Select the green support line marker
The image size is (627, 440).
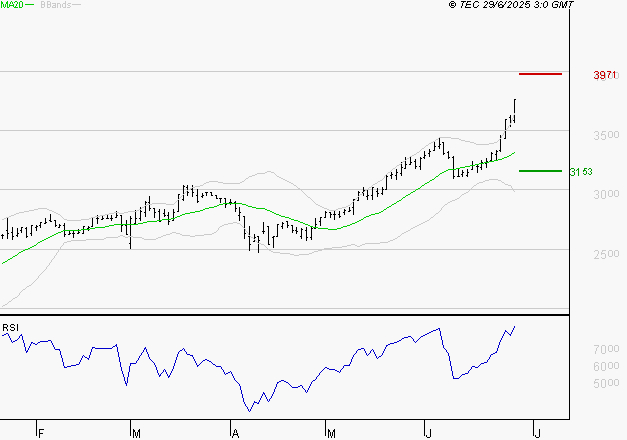pyautogui.click(x=540, y=171)
